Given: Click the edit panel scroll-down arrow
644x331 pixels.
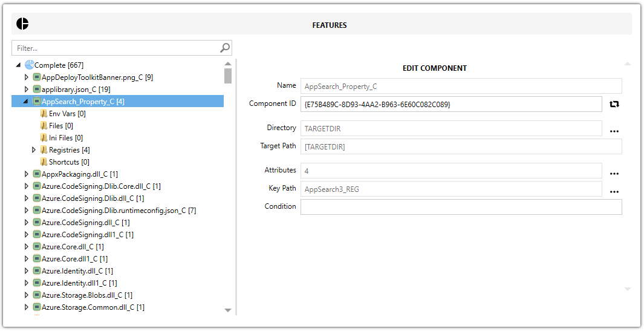Looking at the screenshot, I should point(627,289).
